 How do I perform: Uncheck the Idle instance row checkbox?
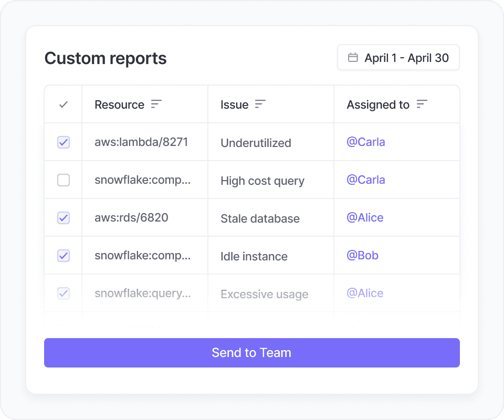[x=64, y=256]
